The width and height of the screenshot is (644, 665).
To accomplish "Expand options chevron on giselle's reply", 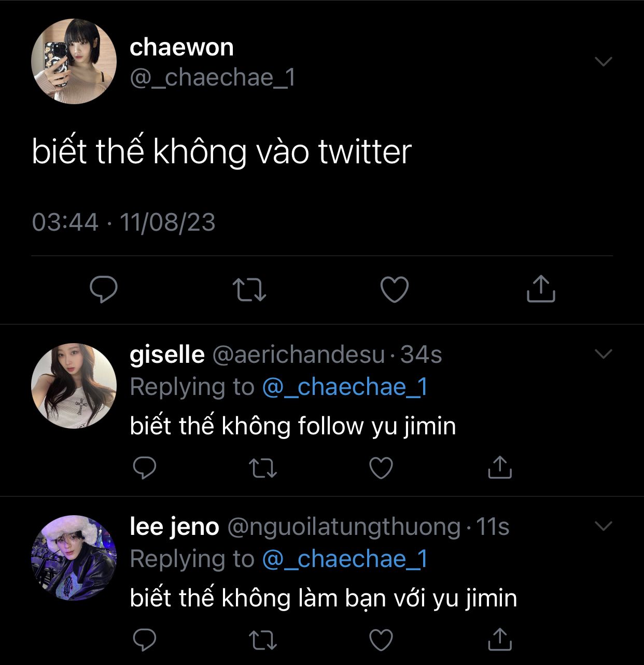I will [x=604, y=354].
